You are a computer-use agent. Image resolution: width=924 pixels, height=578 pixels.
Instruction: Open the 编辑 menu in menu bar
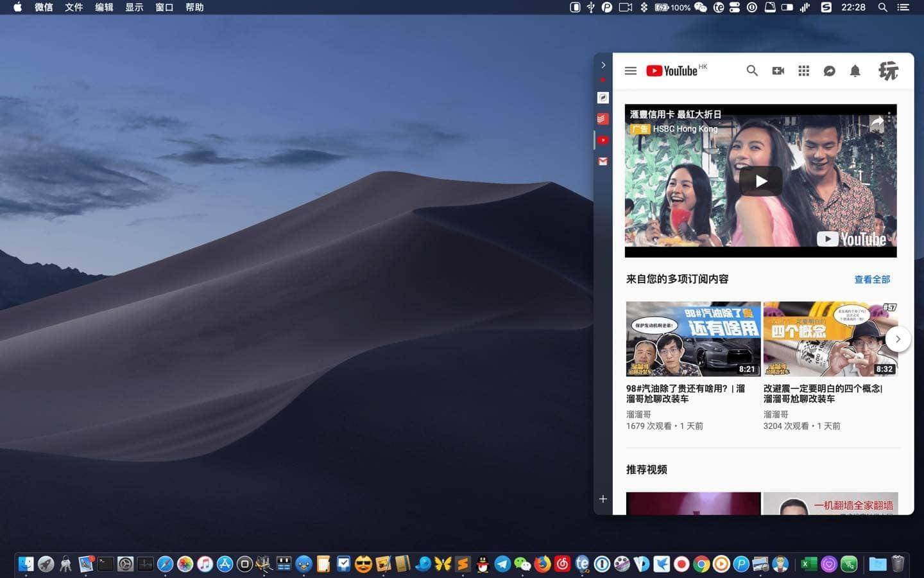pyautogui.click(x=104, y=7)
